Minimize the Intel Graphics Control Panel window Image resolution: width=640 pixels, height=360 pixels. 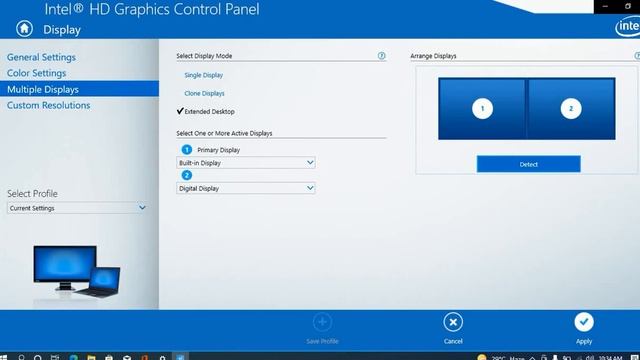tap(605, 7)
